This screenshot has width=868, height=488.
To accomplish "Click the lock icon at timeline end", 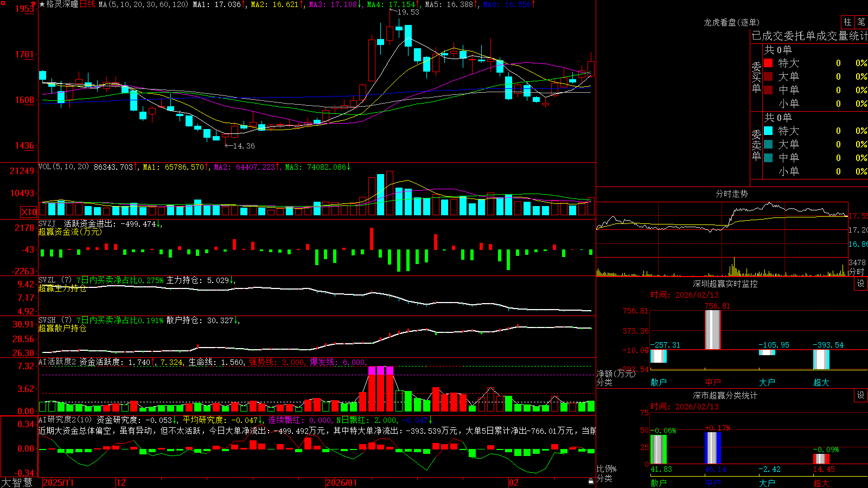I will 591,481.
